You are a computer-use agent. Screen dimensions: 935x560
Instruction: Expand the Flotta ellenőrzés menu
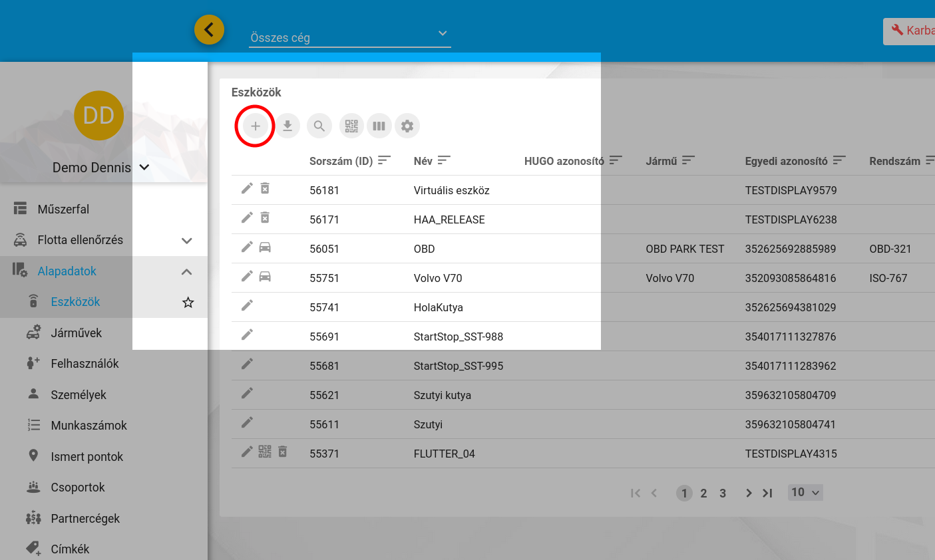(187, 241)
